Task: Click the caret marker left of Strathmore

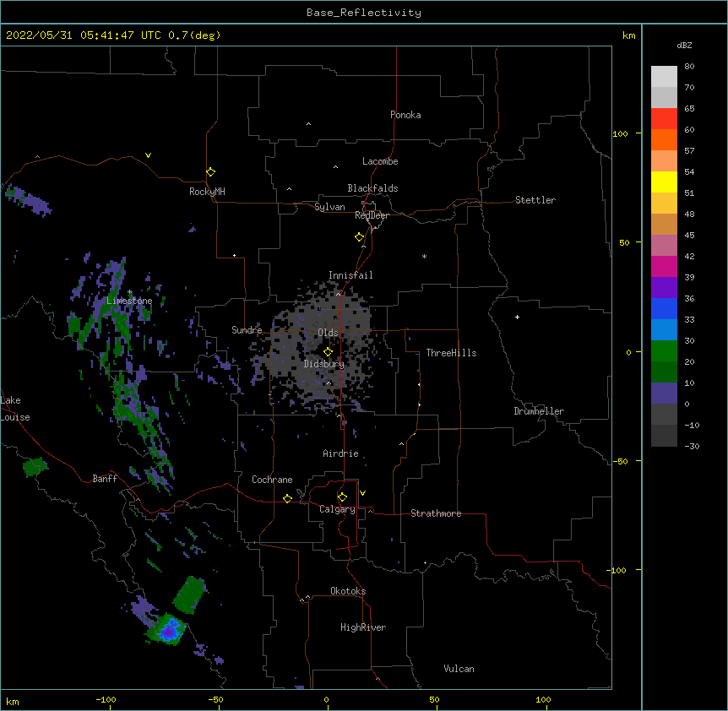Action: [x=370, y=511]
